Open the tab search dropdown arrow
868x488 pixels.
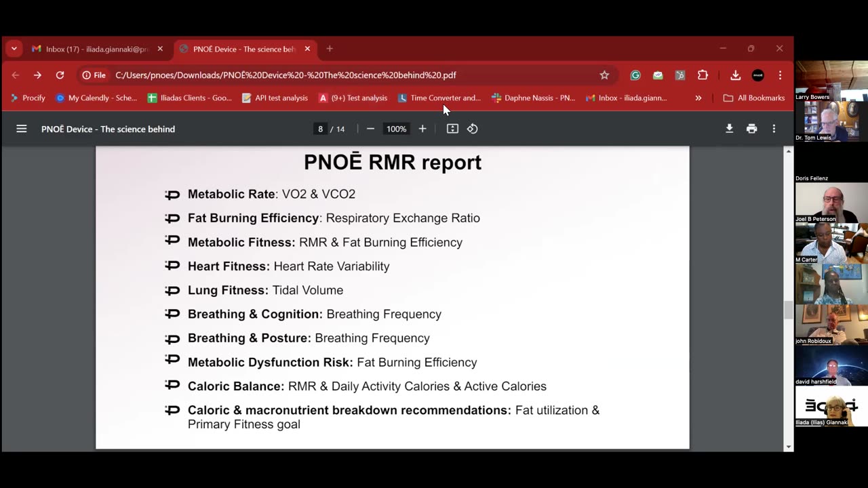pos(14,49)
